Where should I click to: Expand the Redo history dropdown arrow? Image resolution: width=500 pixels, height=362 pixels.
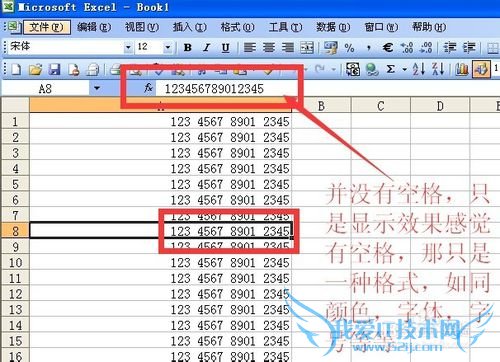(x=333, y=69)
